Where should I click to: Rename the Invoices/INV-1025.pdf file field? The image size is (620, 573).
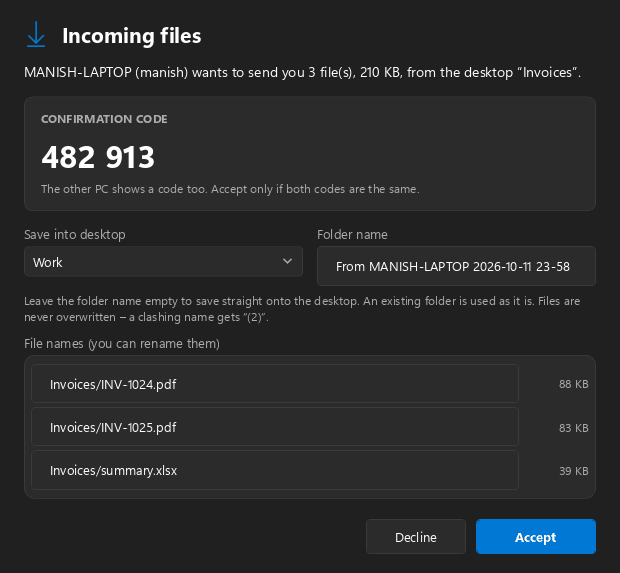275,427
